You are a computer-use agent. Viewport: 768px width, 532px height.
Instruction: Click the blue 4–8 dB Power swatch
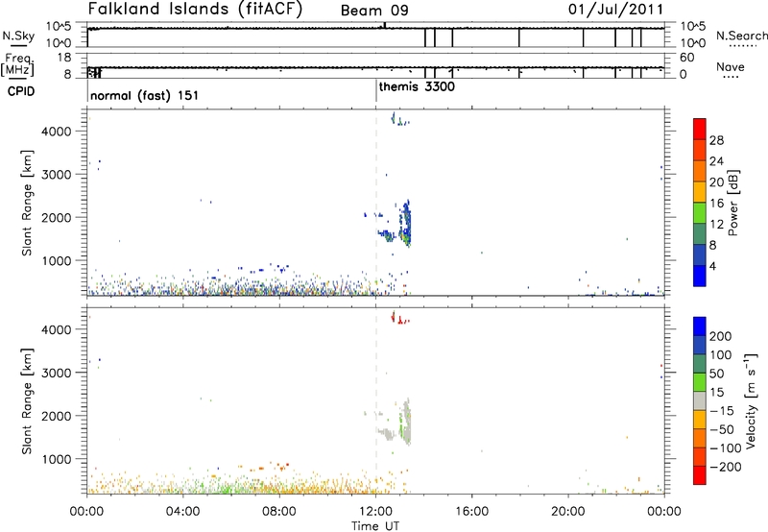pos(700,254)
